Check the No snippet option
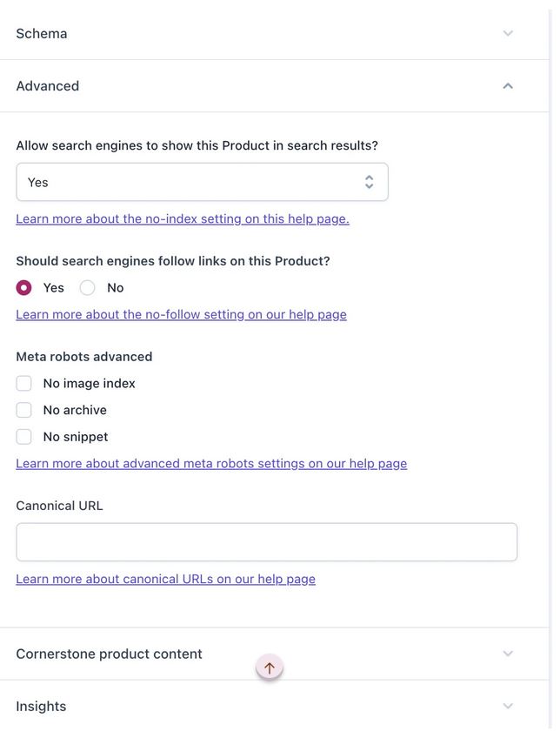This screenshot has height=738, width=560. [24, 437]
